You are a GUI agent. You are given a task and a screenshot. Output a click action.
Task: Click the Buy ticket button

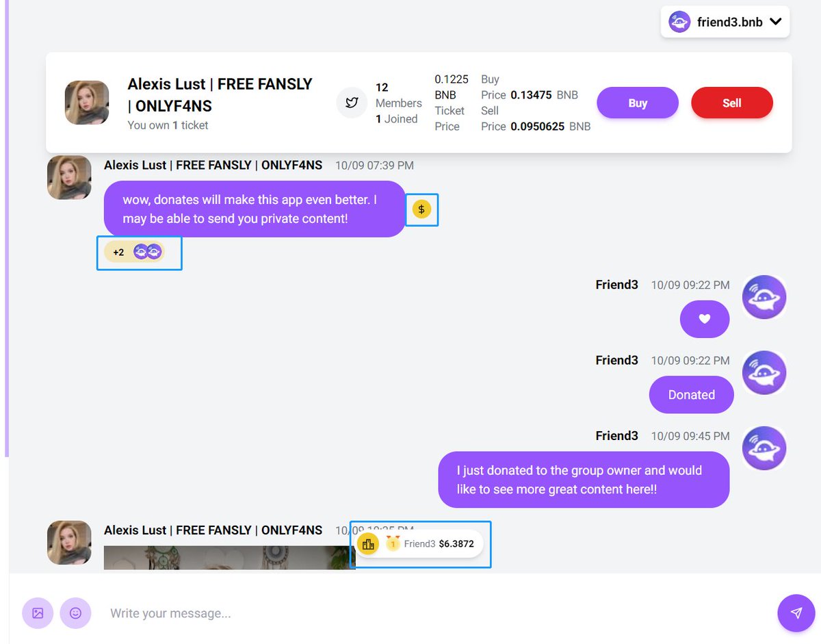pyautogui.click(x=638, y=103)
